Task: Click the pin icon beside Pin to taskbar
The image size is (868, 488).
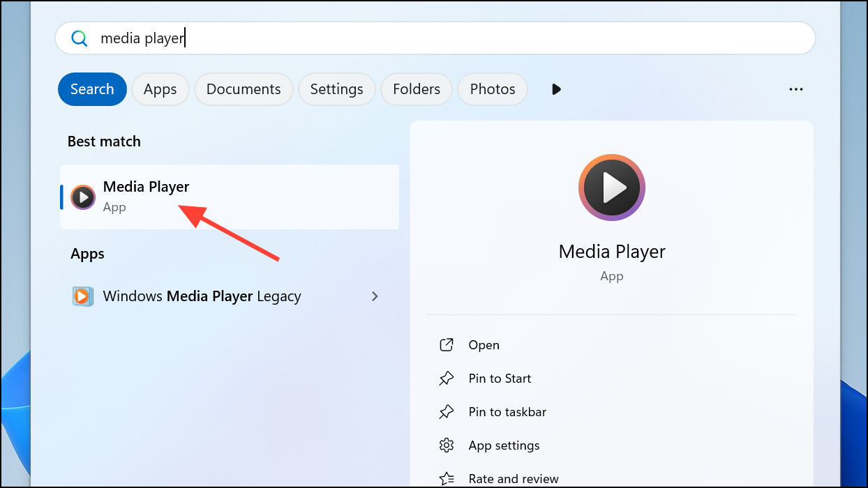Action: click(447, 412)
